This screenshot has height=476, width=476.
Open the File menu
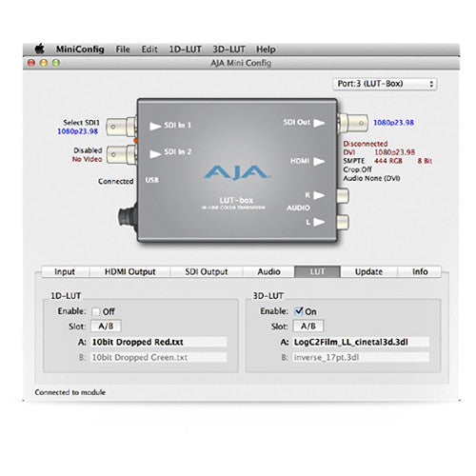click(123, 50)
